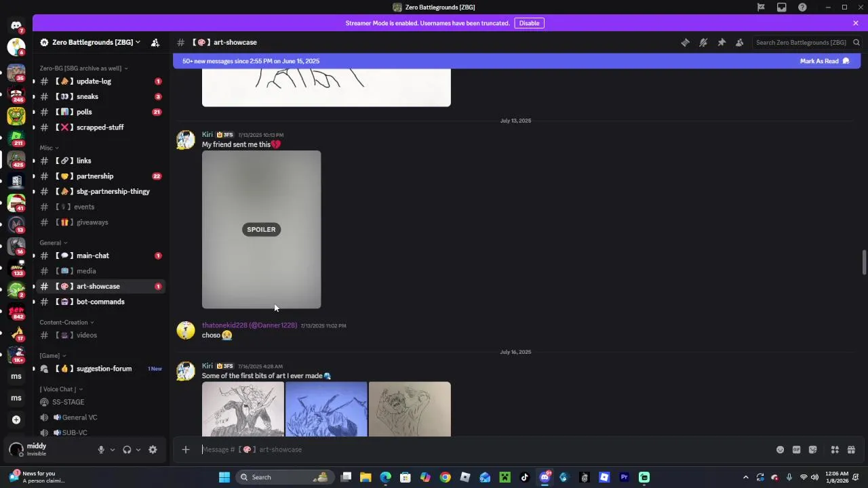Image resolution: width=868 pixels, height=488 pixels.
Task: Open the GIF picker in message bar
Action: point(796,449)
